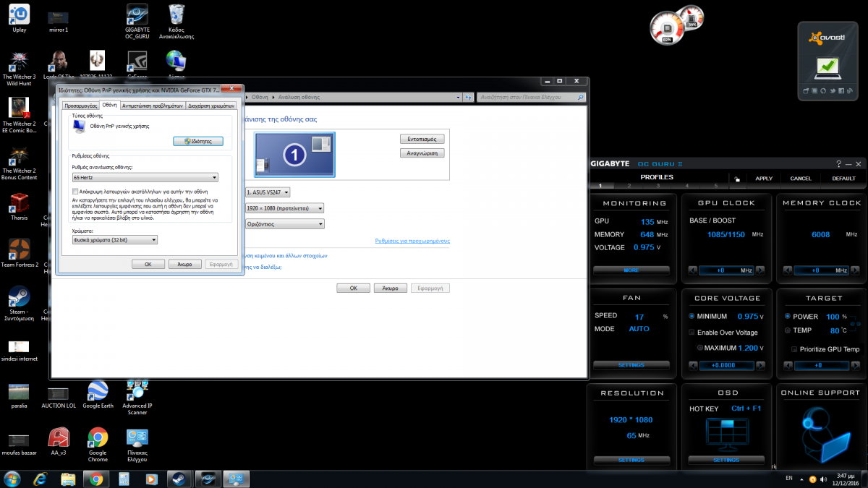Click monitor 1 thumbnail in display settings
This screenshot has height=488, width=868.
click(x=294, y=154)
